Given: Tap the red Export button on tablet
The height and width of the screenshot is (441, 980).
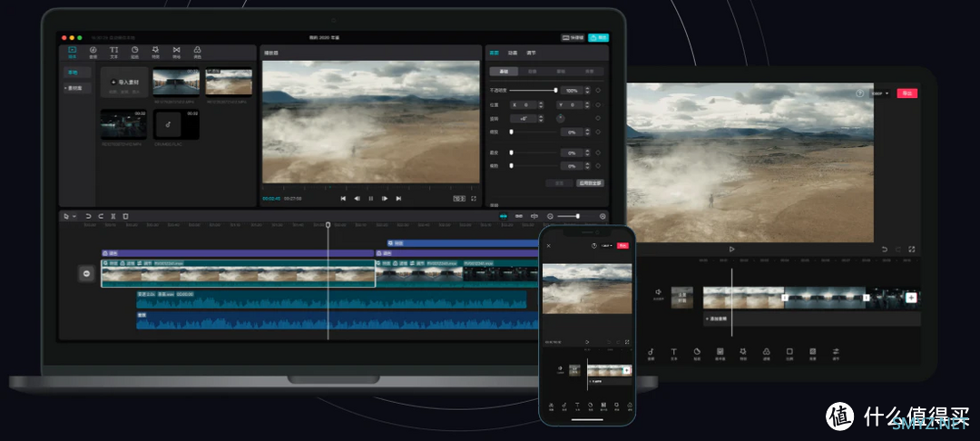Looking at the screenshot, I should pyautogui.click(x=906, y=93).
